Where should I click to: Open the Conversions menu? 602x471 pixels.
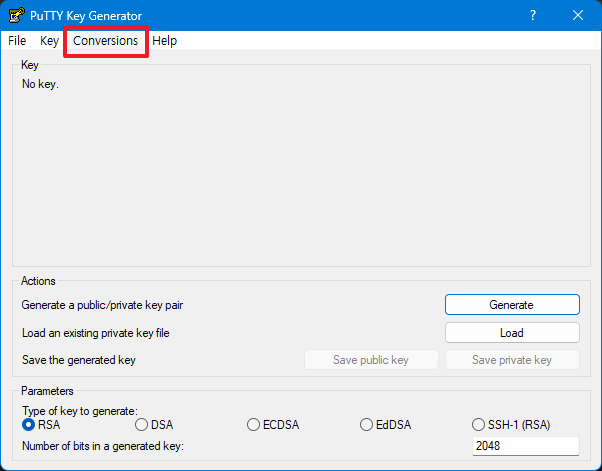pos(106,41)
